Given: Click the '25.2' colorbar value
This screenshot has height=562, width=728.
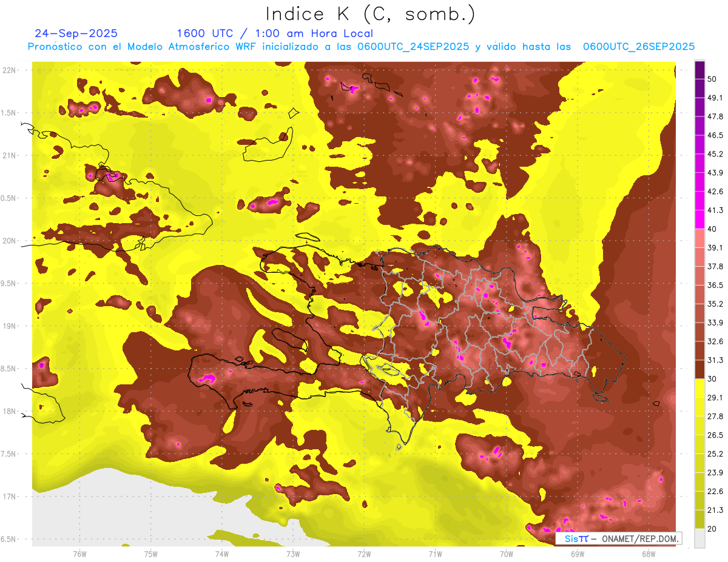Looking at the screenshot, I should pyautogui.click(x=715, y=454).
